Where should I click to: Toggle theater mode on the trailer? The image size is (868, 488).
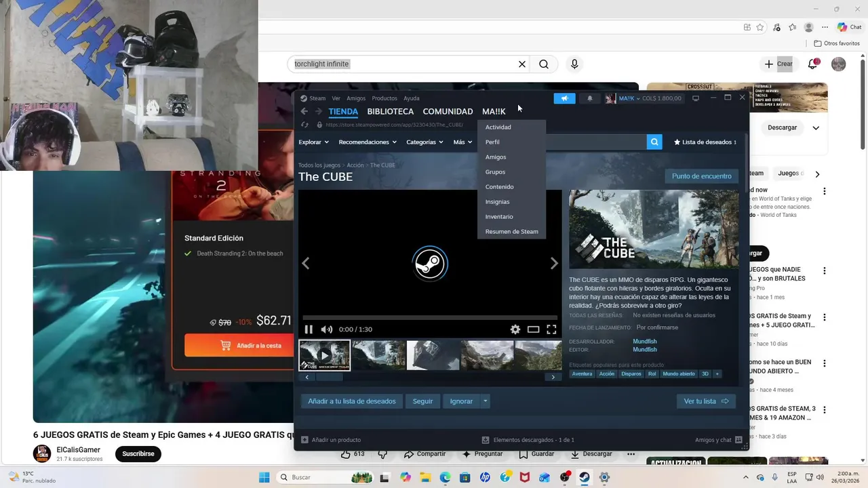pos(534,329)
